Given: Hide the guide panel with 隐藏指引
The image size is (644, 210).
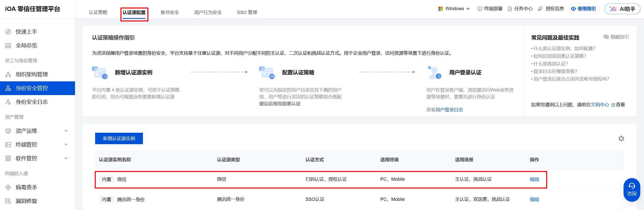Looking at the screenshot, I should [x=616, y=37].
